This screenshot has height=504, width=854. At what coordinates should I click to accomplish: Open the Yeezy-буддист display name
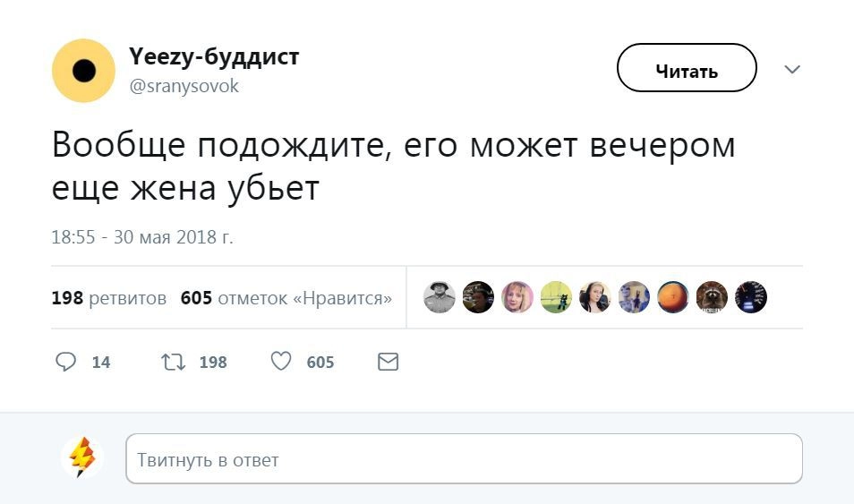[214, 57]
